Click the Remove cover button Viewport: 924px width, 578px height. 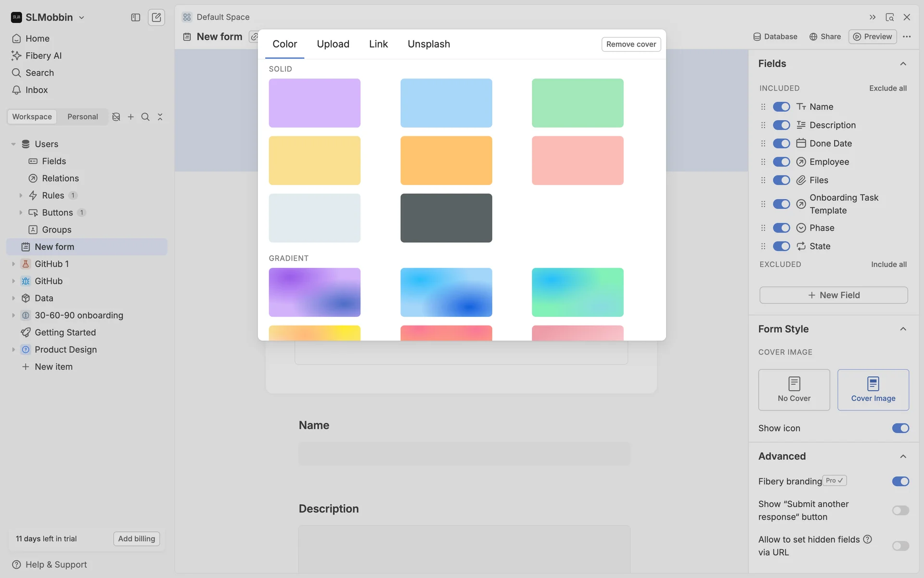pyautogui.click(x=630, y=44)
